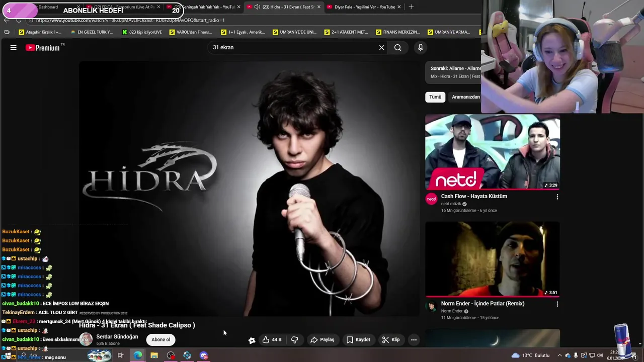Subscribe with the Abone ol button
This screenshot has width=644, height=362.
point(161,340)
